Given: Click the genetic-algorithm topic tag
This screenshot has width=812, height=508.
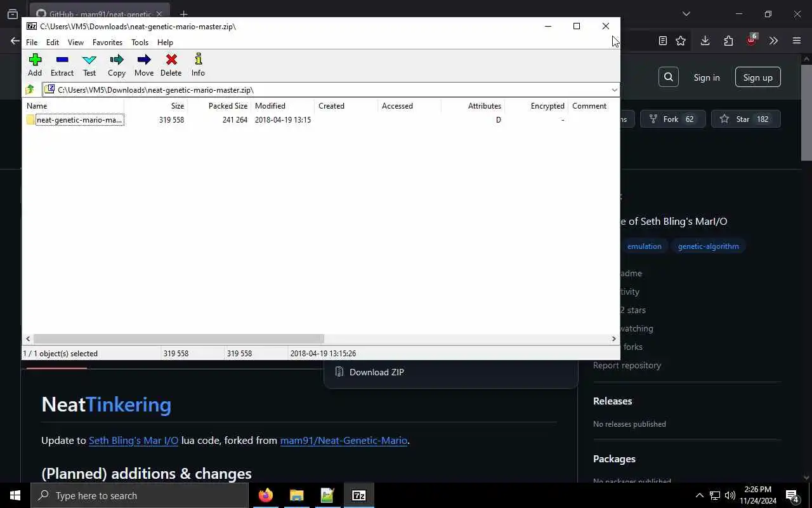Looking at the screenshot, I should tap(708, 246).
